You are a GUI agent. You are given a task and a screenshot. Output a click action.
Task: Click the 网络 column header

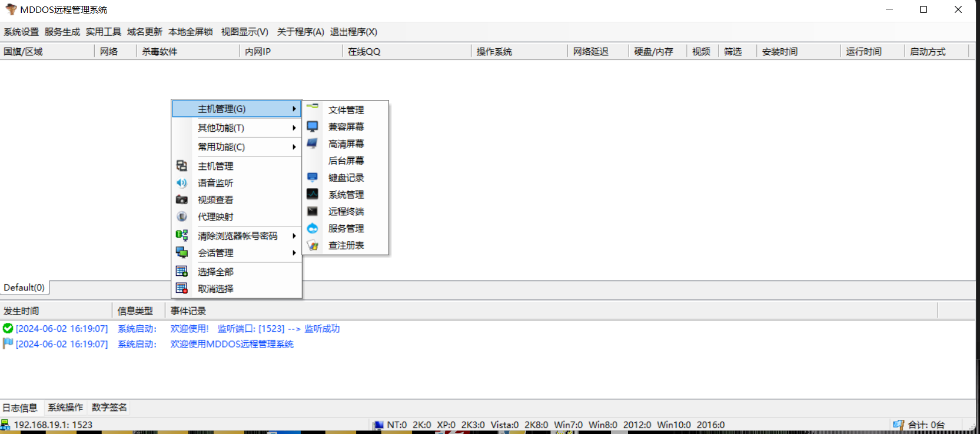(x=115, y=52)
